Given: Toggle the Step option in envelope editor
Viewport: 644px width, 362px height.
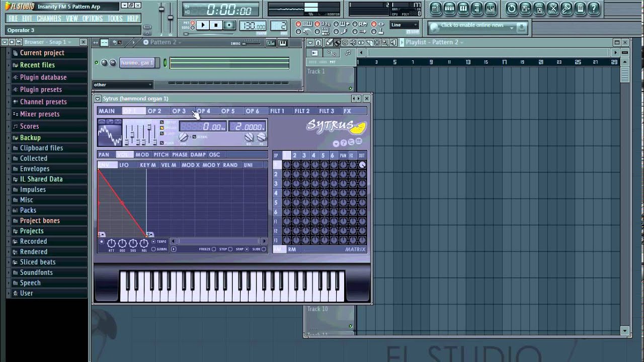Looking at the screenshot, I should (230, 249).
